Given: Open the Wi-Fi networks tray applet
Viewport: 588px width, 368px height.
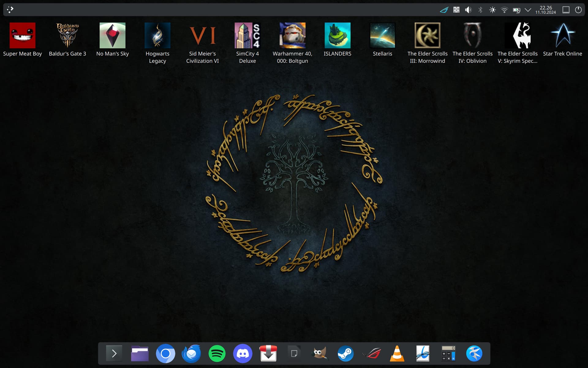Looking at the screenshot, I should click(504, 10).
